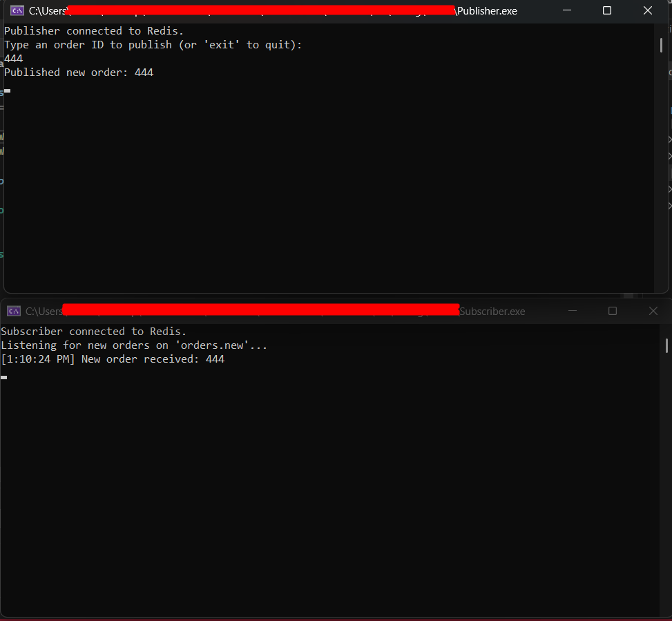672x621 pixels.
Task: Click 'Listening for new orders on orders.new' line
Action: click(134, 345)
